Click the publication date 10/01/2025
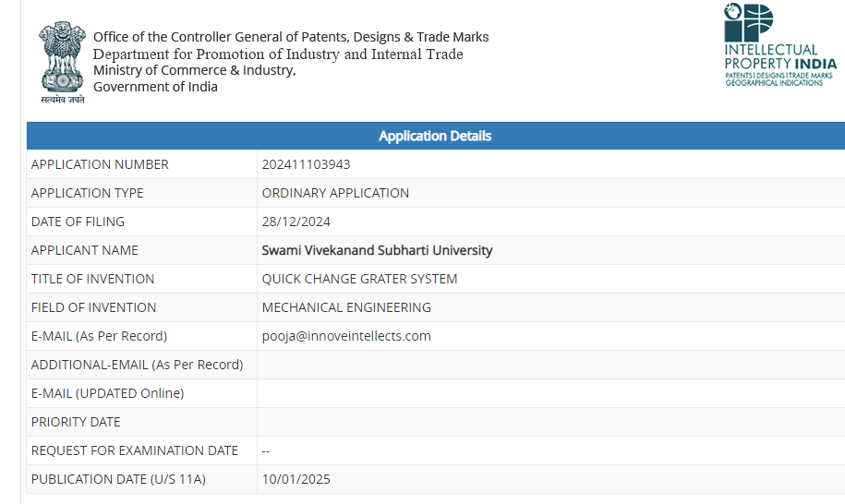 (x=296, y=479)
